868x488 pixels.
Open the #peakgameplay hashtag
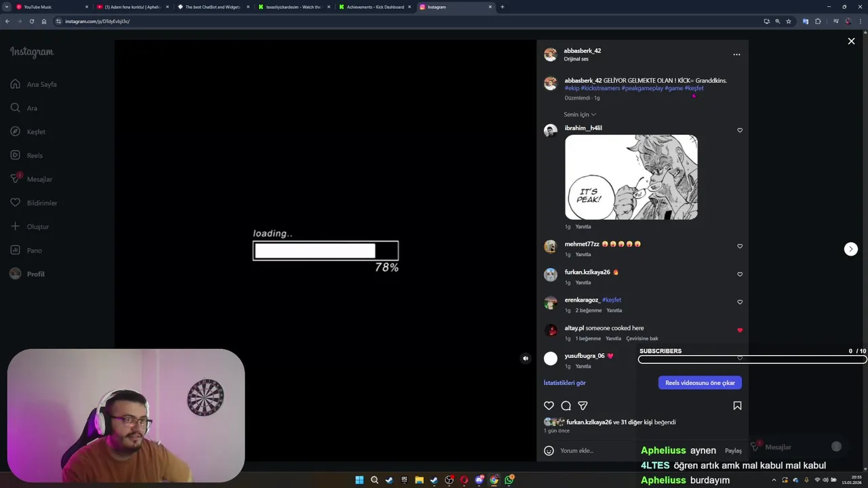click(642, 88)
